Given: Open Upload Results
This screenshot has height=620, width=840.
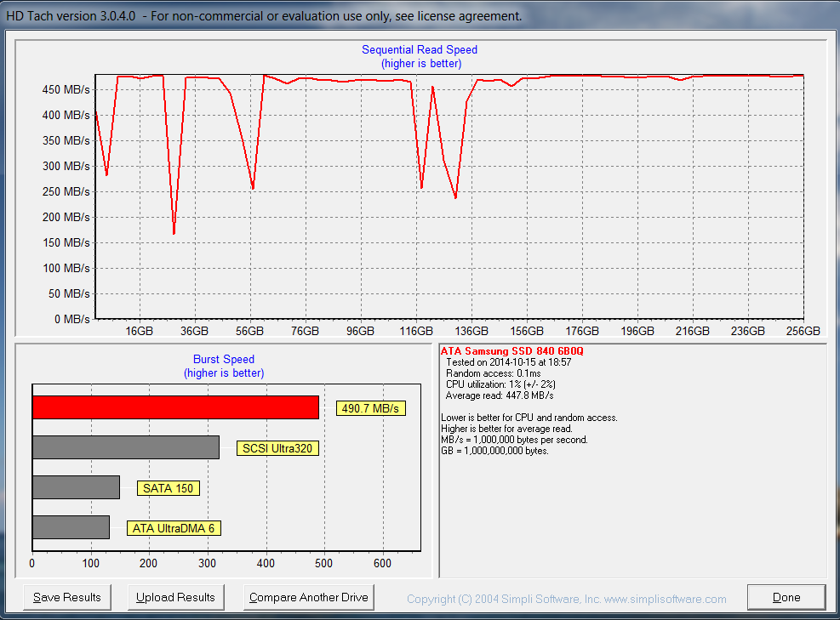Looking at the screenshot, I should (175, 597).
